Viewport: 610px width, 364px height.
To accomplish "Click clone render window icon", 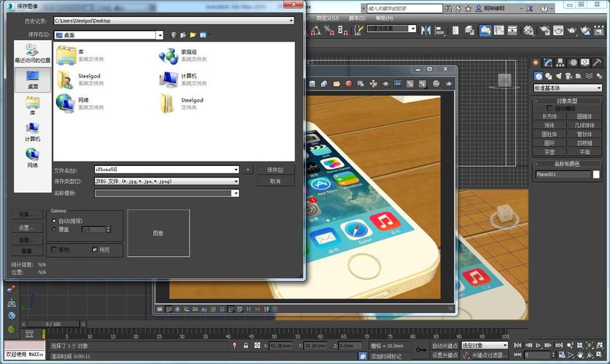I will pyautogui.click(x=361, y=84).
